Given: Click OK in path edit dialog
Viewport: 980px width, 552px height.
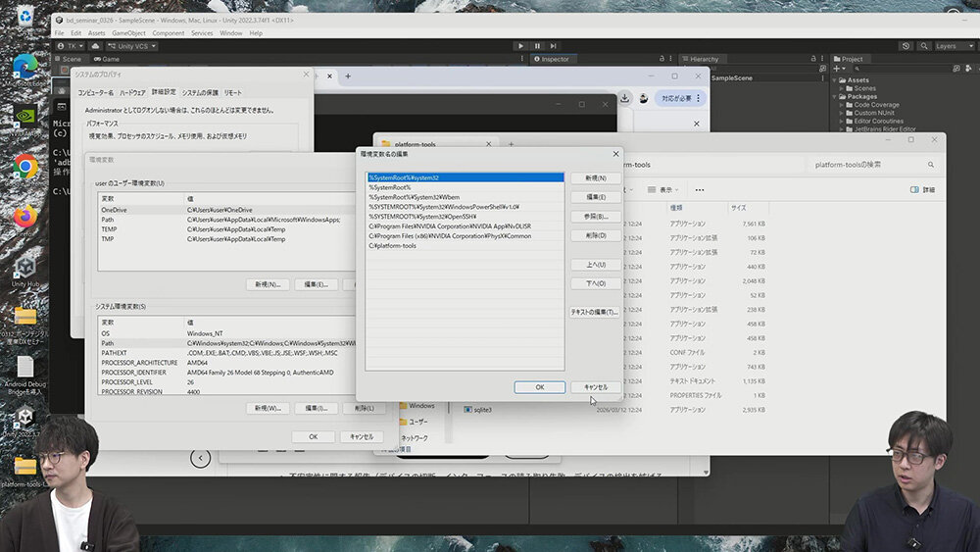Looking at the screenshot, I should tap(539, 387).
